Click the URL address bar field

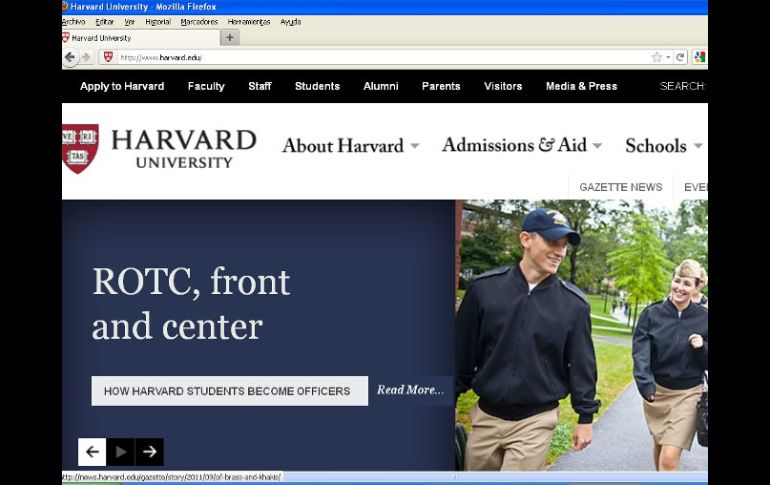[x=380, y=57]
